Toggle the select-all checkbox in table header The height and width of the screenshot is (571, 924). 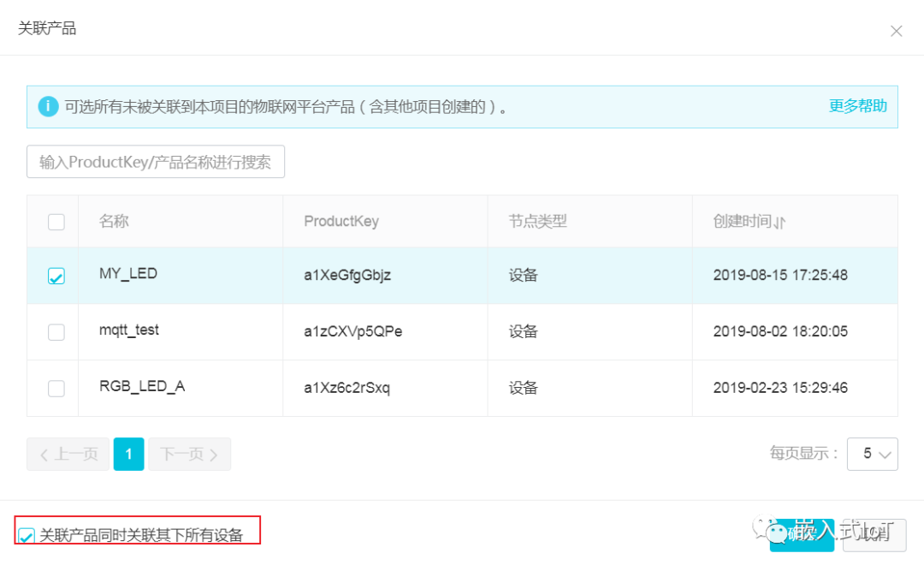(x=56, y=222)
